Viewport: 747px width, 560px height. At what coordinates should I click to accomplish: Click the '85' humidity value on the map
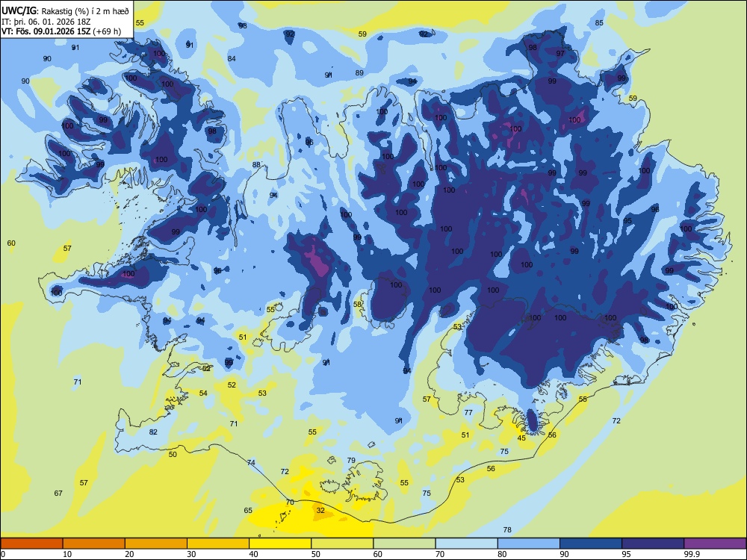[599, 23]
